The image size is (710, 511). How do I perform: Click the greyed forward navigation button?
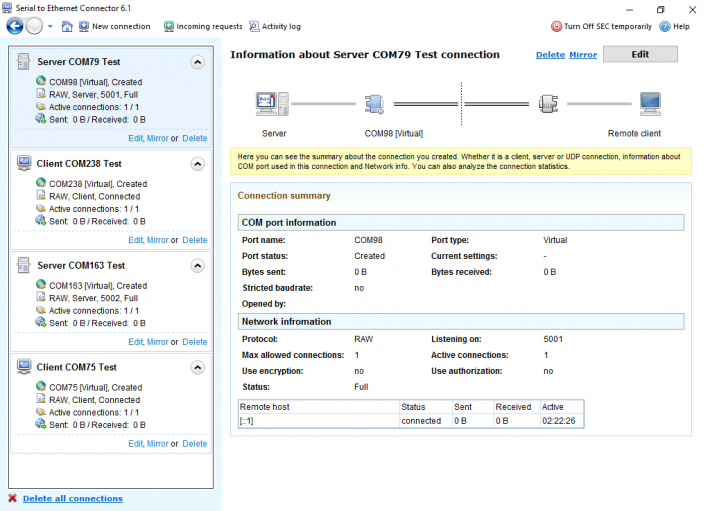[x=34, y=26]
